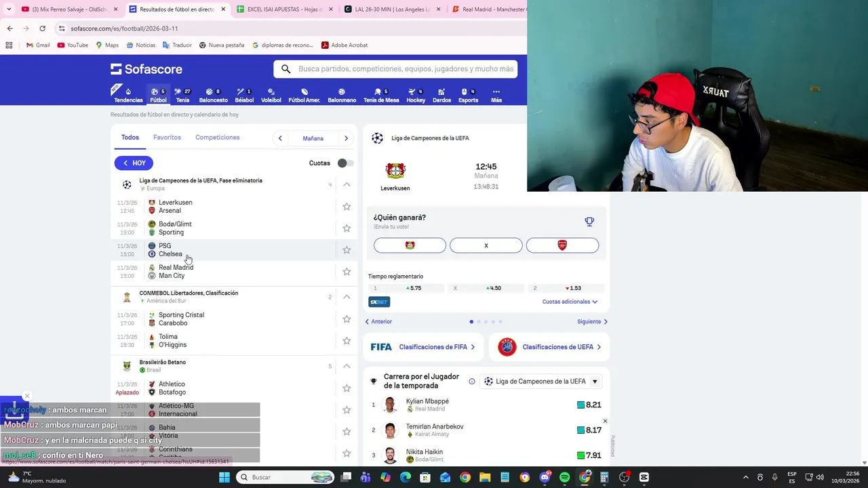868x488 pixels.
Task: Switch to the Competiciones tab
Action: [217, 138]
